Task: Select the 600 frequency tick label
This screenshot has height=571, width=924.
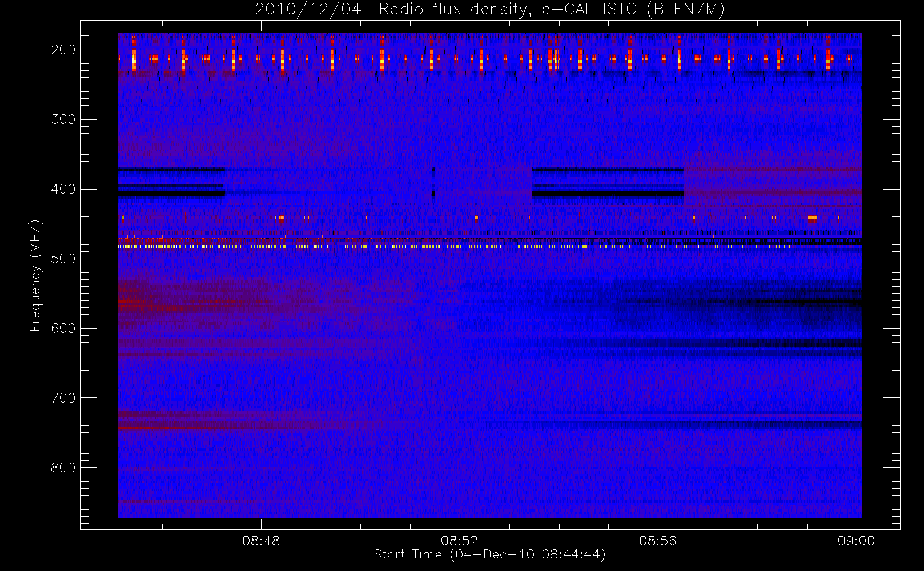Action: pyautogui.click(x=63, y=328)
